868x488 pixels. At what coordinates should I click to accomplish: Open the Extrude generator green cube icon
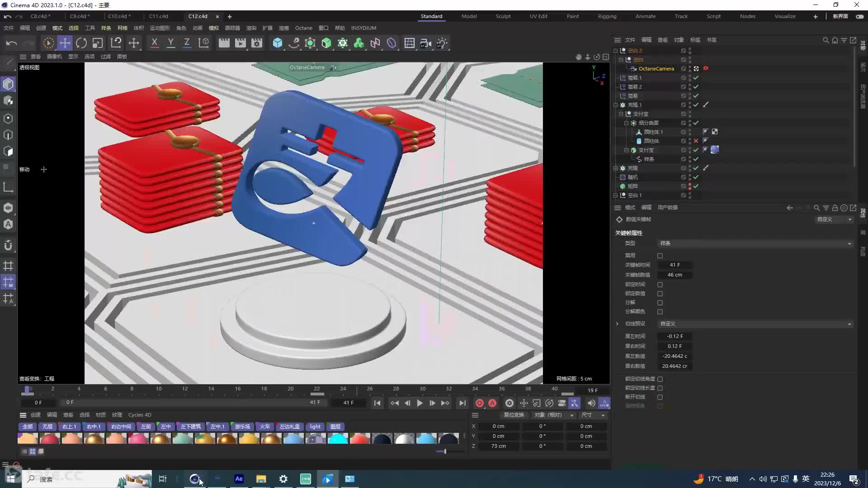click(326, 43)
